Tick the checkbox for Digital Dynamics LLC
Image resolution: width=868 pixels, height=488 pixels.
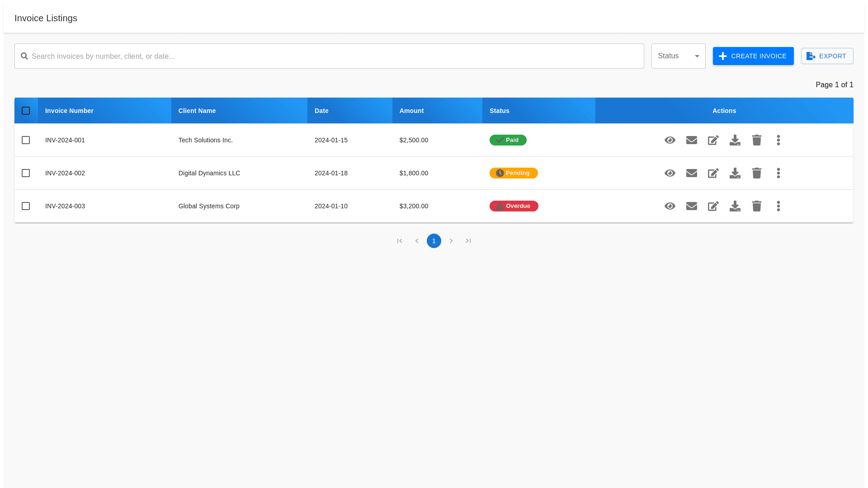(x=26, y=173)
